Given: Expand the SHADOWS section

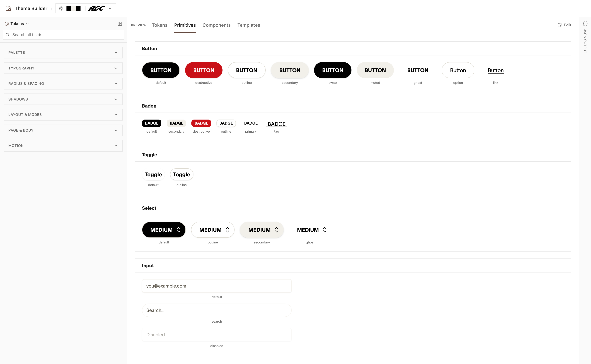Looking at the screenshot, I should pos(63,99).
